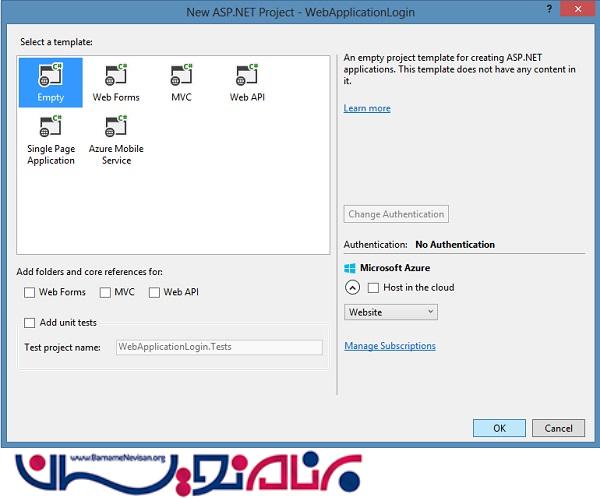Confirm with the OK button
Image resolution: width=600 pixels, height=498 pixels.
point(499,428)
